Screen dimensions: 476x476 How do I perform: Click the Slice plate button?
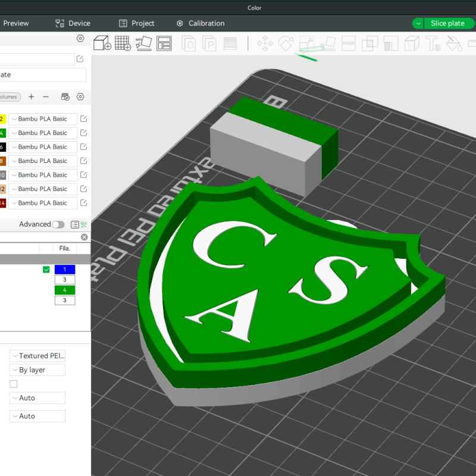447,23
